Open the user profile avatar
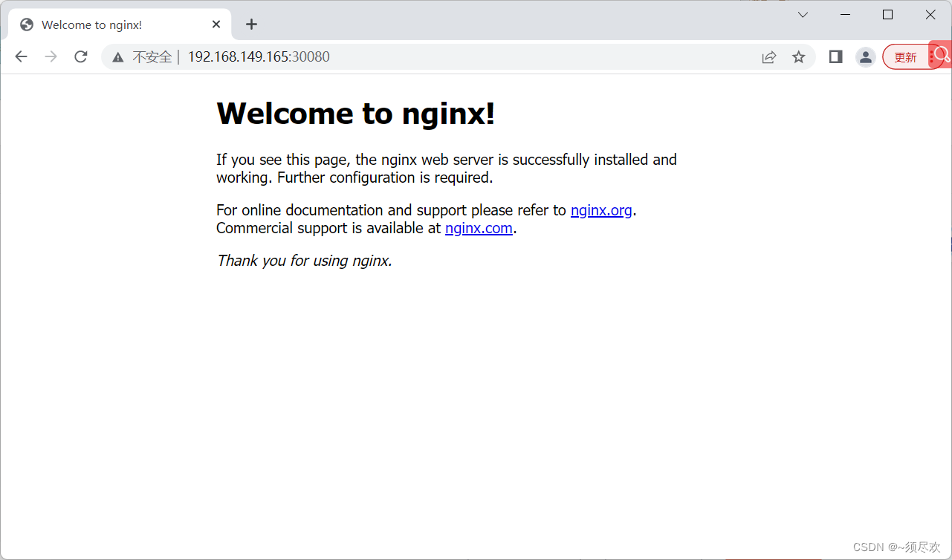952x560 pixels. coord(865,57)
